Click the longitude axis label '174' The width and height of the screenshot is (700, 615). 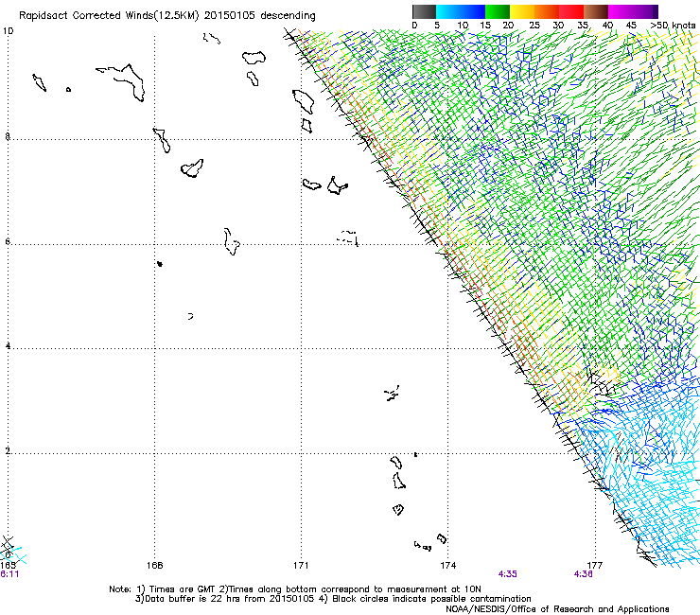(x=447, y=566)
